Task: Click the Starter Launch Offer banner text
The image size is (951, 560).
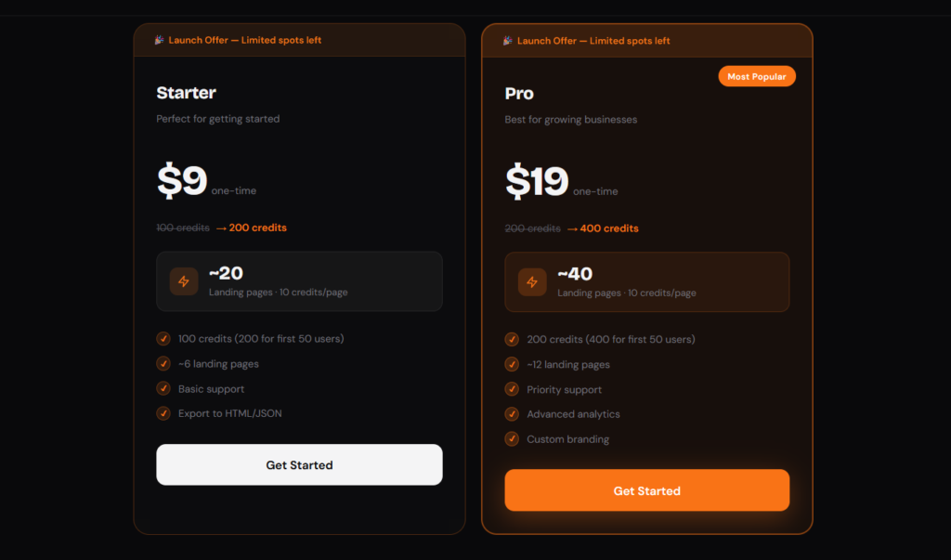Action: (x=245, y=40)
